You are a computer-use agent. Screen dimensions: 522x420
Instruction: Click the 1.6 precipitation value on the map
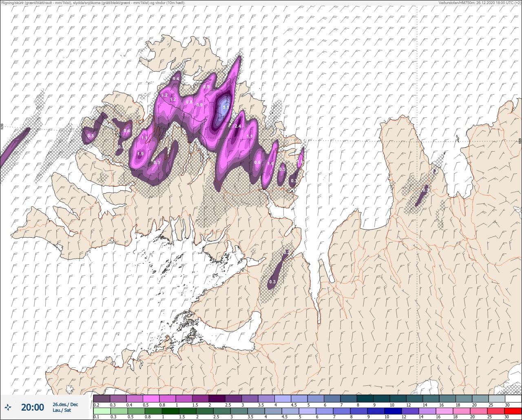pyautogui.click(x=270, y=164)
